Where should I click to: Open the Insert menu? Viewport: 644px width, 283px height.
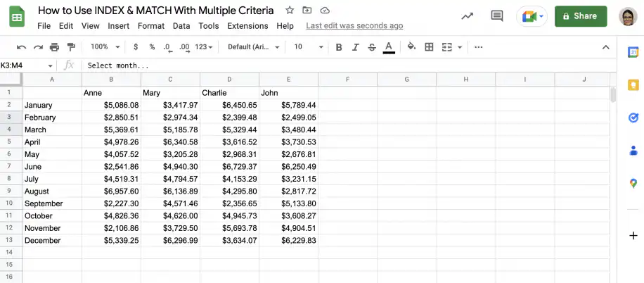pyautogui.click(x=119, y=26)
